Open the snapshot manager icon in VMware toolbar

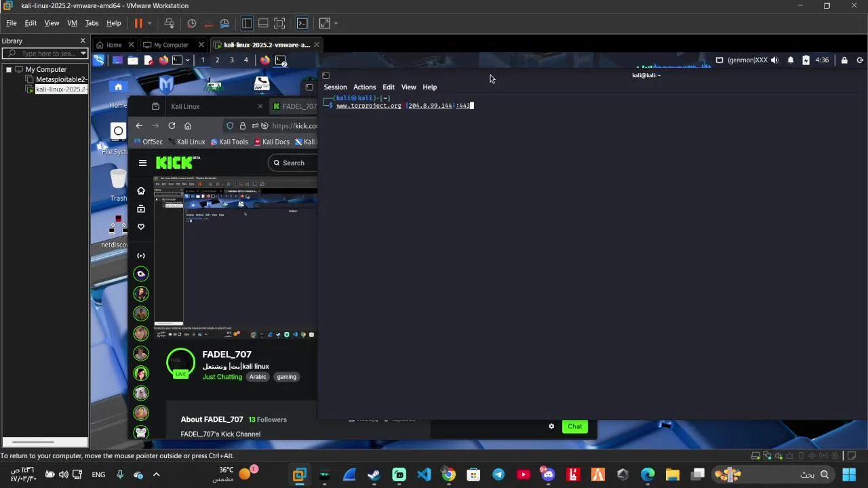tap(223, 23)
